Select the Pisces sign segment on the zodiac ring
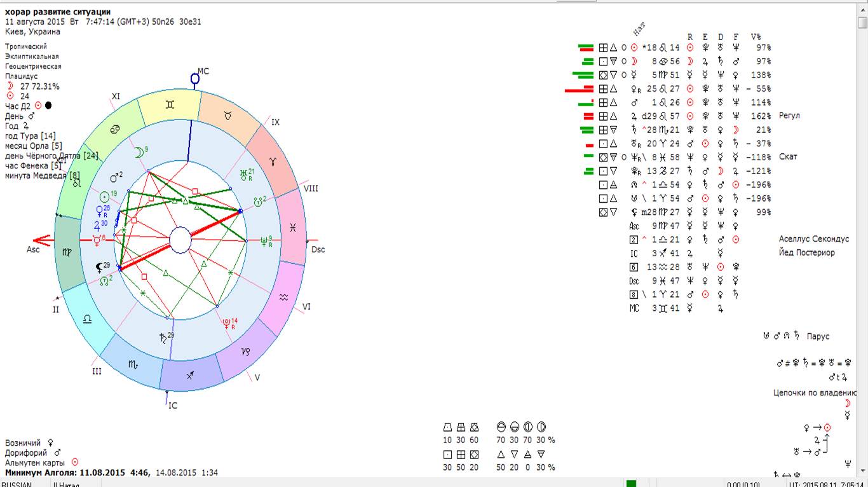The width and height of the screenshot is (868, 487). click(x=294, y=227)
